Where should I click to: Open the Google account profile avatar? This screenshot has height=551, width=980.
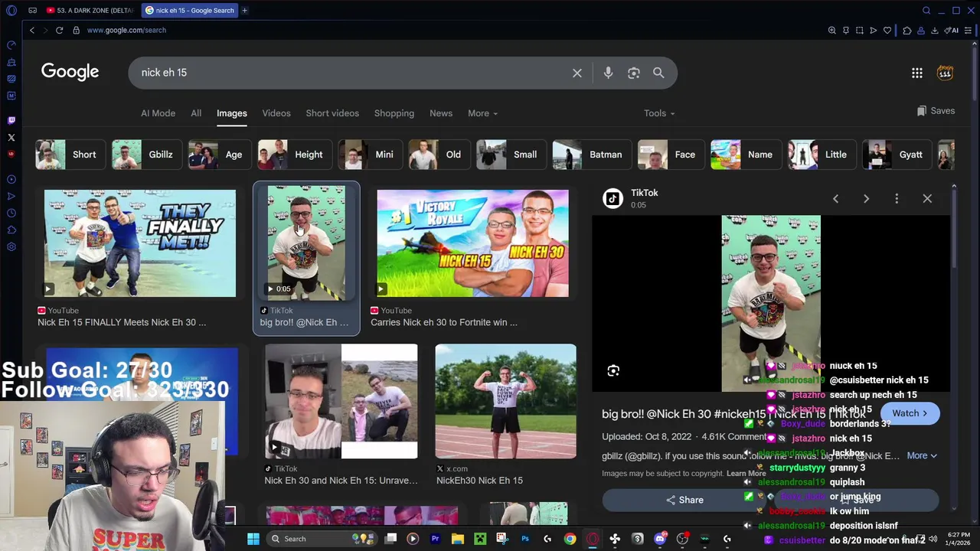tap(945, 73)
